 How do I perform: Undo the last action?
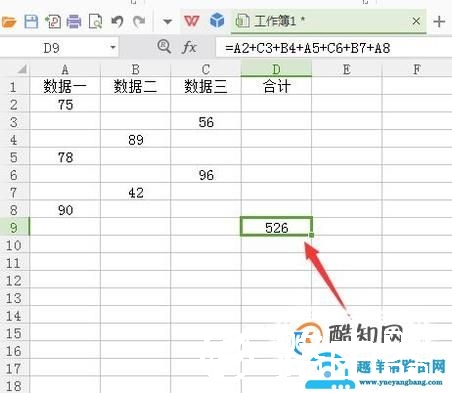(x=117, y=22)
